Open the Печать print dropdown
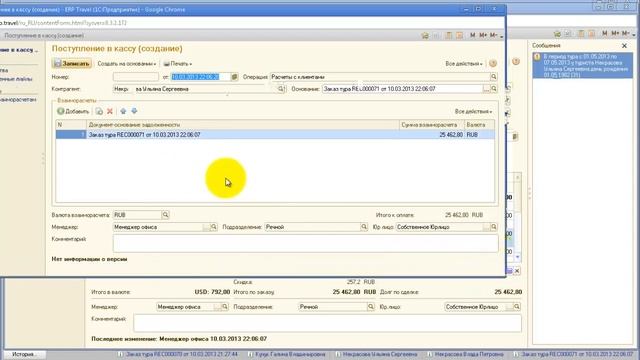Screen dimensions: 640x360 click(x=178, y=64)
